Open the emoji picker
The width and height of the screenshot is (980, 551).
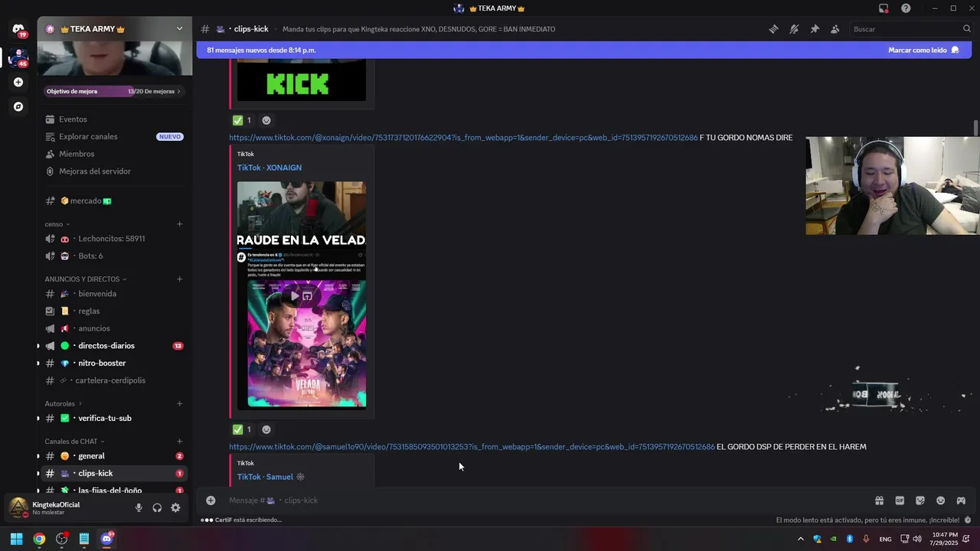[940, 500]
